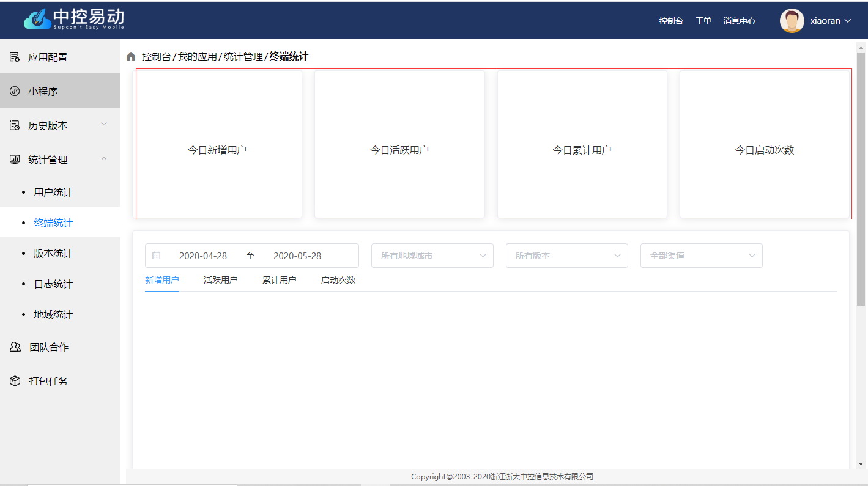Click the Copyright©2003-2020 footer text
This screenshot has width=868, height=486.
click(502, 476)
